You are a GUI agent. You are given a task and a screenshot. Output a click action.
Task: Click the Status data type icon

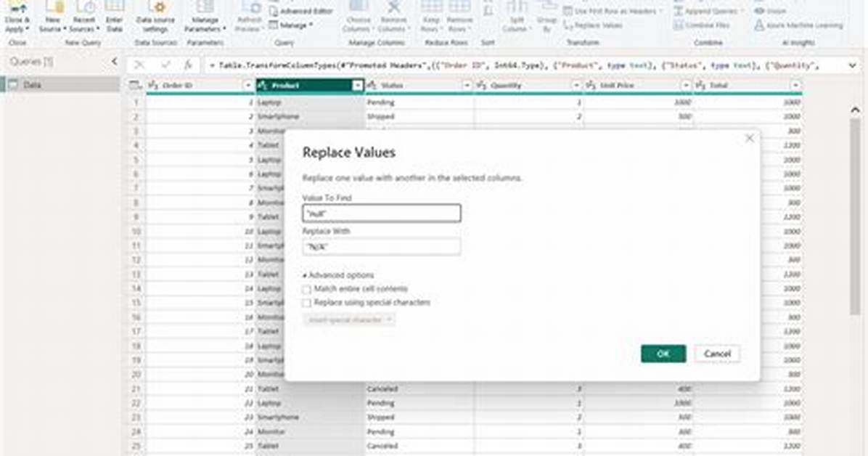click(x=372, y=86)
